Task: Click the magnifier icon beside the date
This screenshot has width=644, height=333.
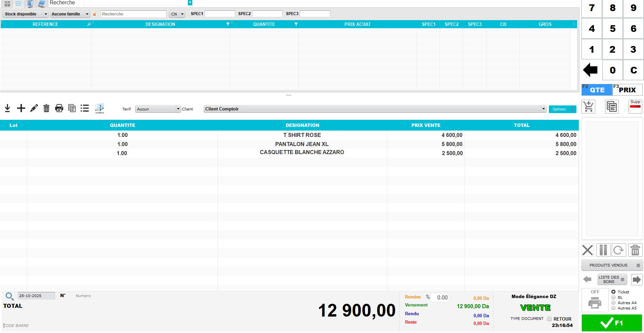Action: 9,296
